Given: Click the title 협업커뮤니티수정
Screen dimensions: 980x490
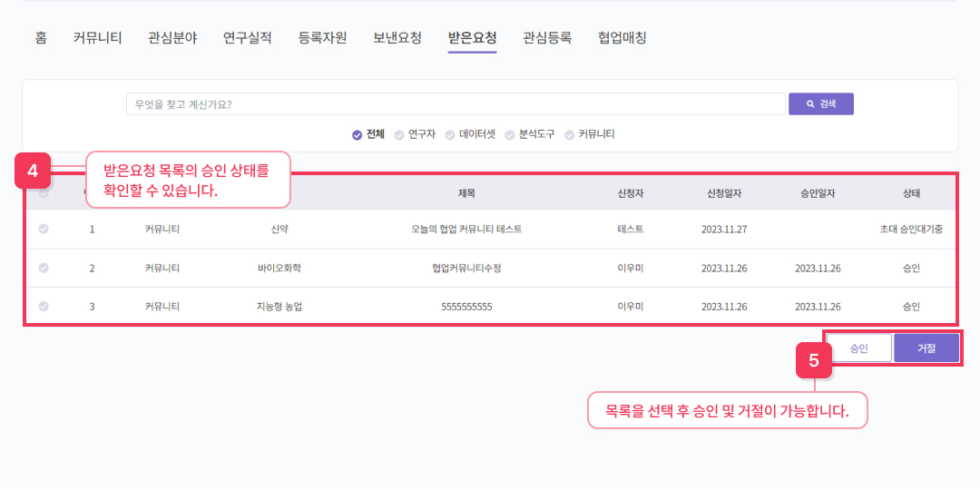Looking at the screenshot, I should pyautogui.click(x=466, y=268).
